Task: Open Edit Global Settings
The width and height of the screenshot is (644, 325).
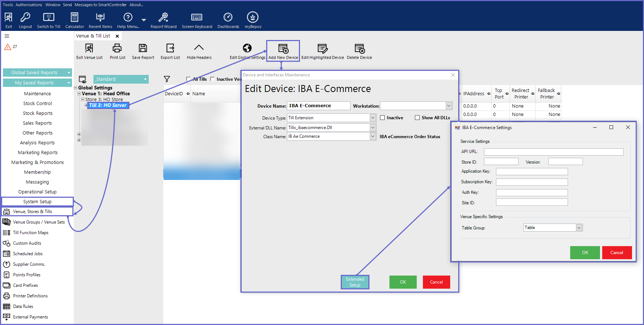Action: click(x=247, y=51)
